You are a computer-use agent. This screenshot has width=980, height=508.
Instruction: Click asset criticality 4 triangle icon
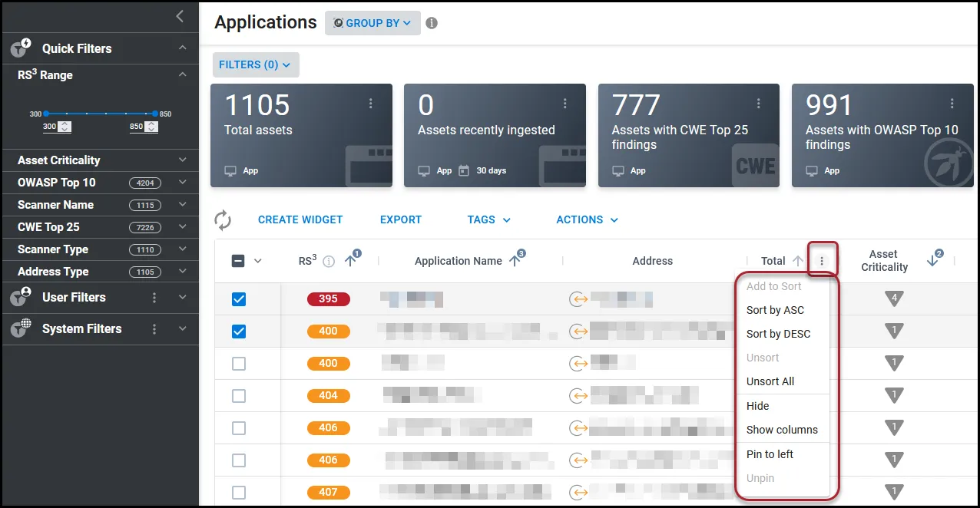893,299
